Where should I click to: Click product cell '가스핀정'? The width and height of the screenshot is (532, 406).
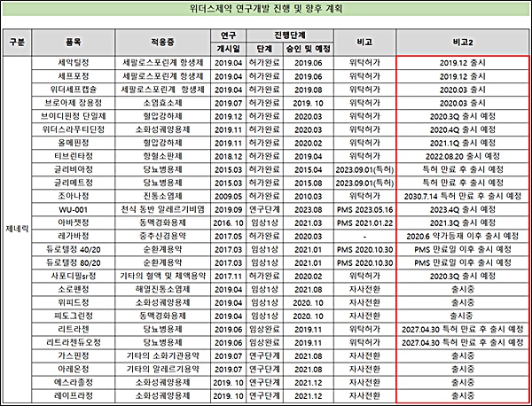click(74, 356)
